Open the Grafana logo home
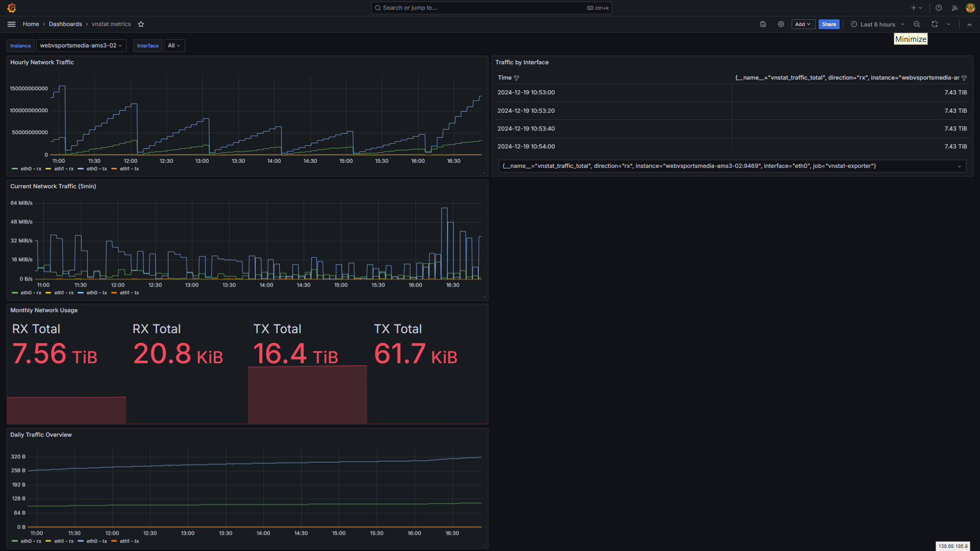This screenshot has height=551, width=980. 12,8
